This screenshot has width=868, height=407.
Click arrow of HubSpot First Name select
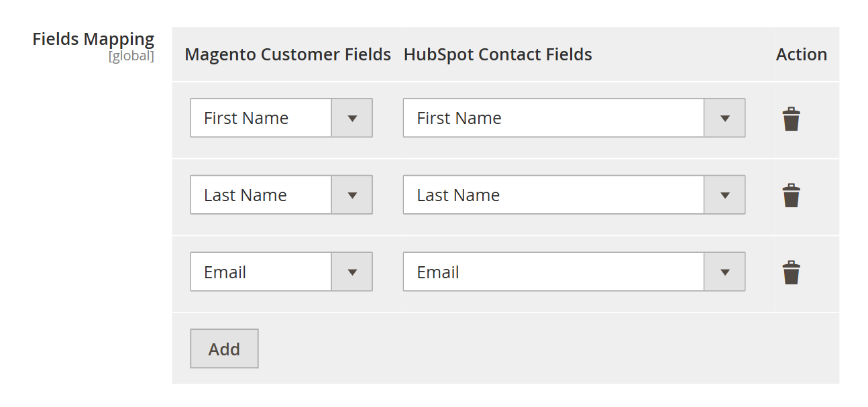[724, 118]
